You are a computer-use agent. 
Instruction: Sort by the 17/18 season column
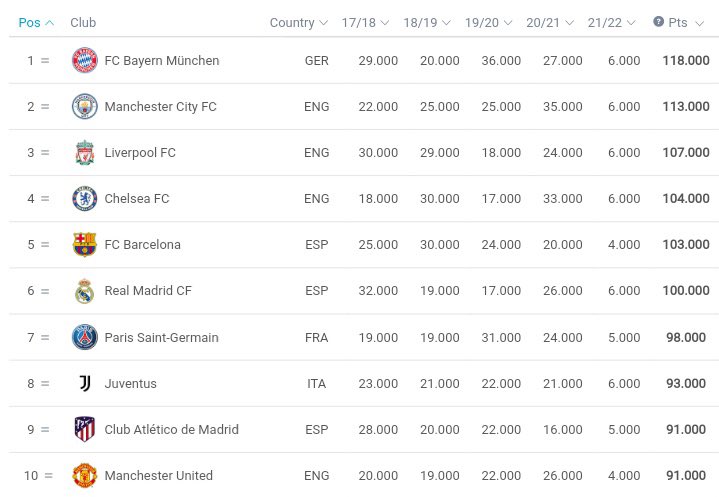[365, 22]
